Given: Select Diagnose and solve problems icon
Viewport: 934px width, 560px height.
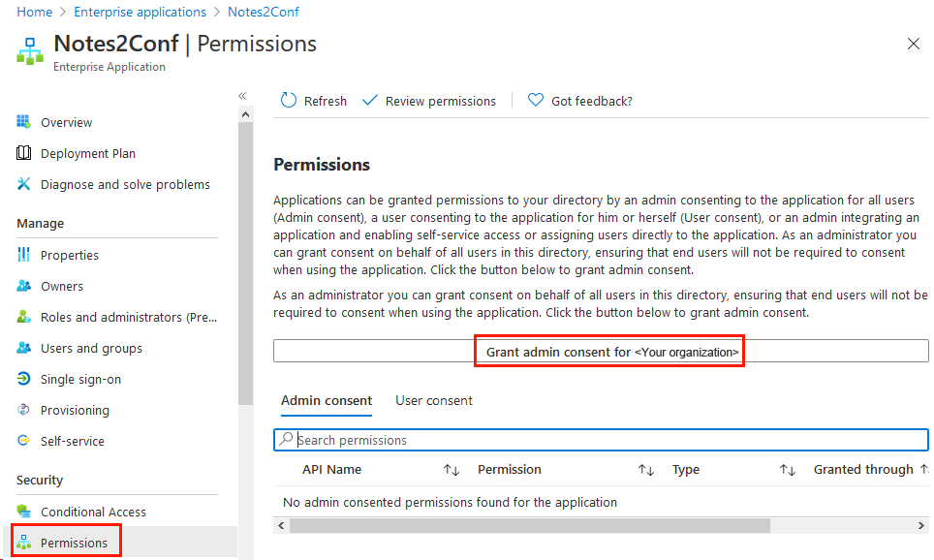Looking at the screenshot, I should click(24, 185).
